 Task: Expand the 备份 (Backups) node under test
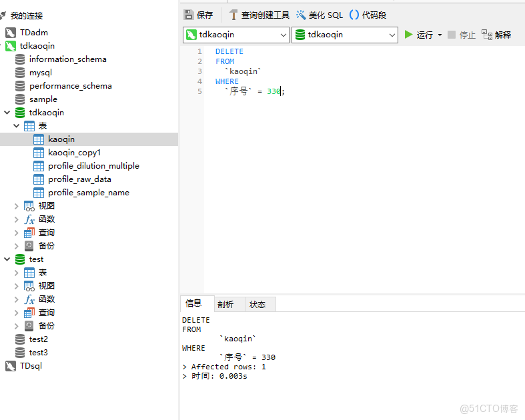tap(16, 326)
